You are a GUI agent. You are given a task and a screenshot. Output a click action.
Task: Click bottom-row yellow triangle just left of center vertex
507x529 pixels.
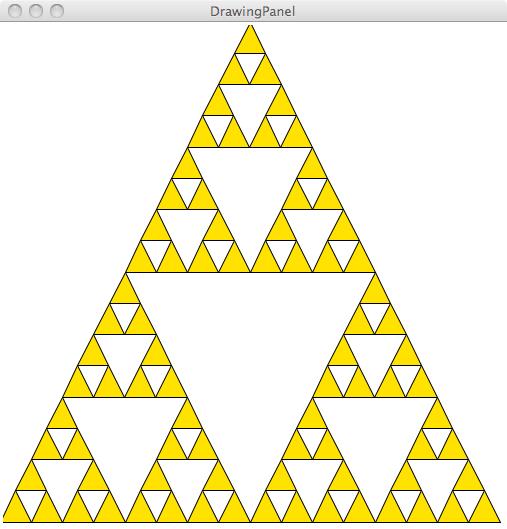click(234, 511)
